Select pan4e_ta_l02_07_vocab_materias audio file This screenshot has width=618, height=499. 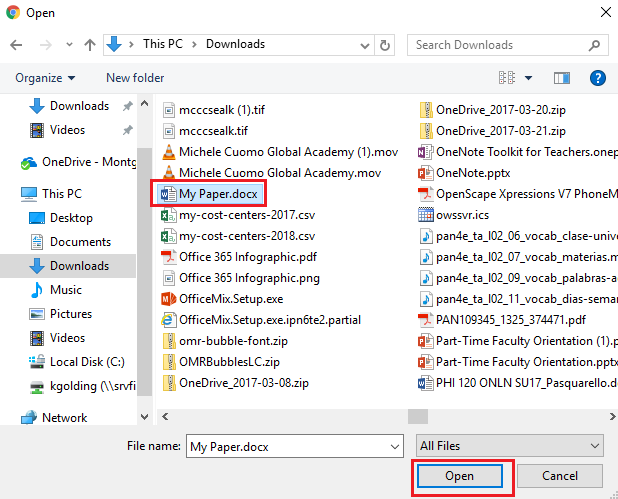[518, 257]
